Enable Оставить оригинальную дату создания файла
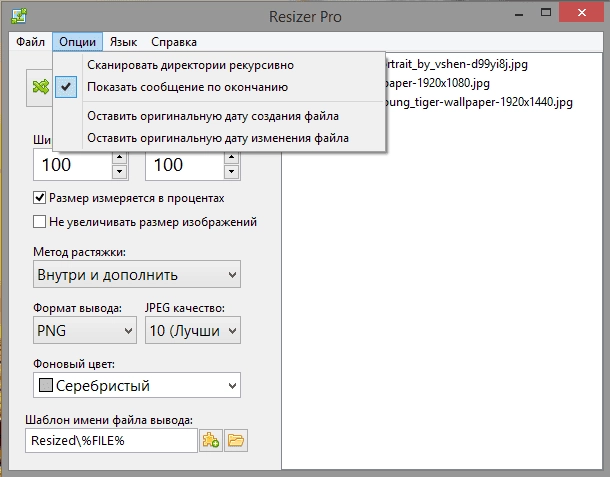Viewport: 610px width, 477px height. point(219,116)
